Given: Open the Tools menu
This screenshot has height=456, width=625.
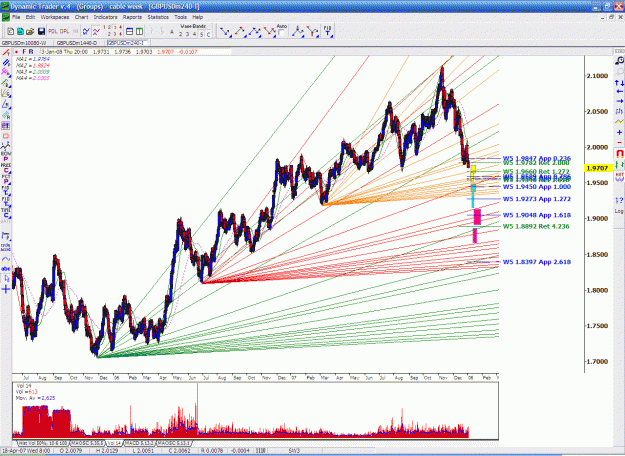Looking at the screenshot, I should point(180,17).
